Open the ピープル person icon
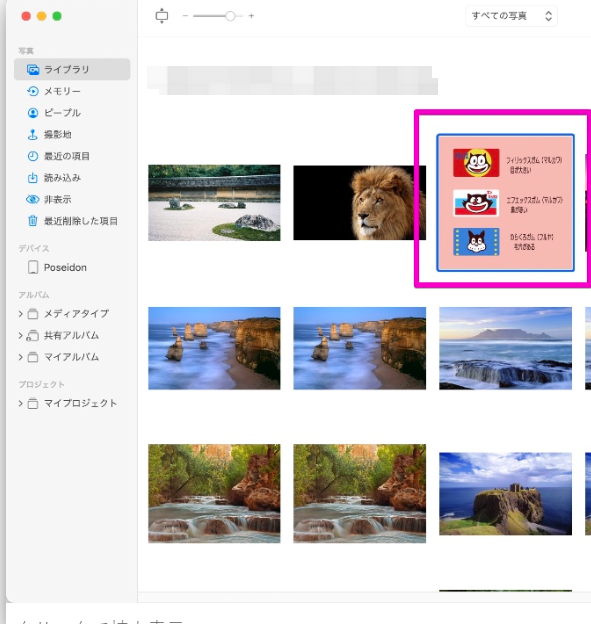 33,113
